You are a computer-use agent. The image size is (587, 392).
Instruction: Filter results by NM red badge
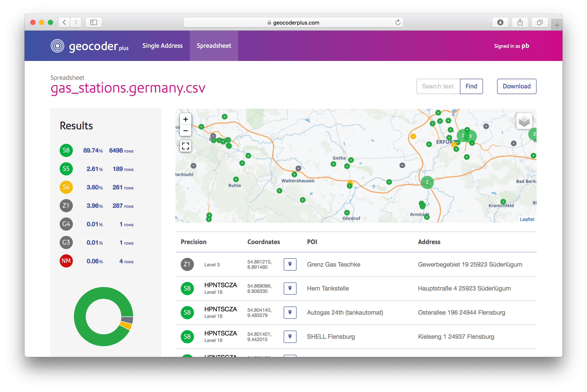coord(66,261)
